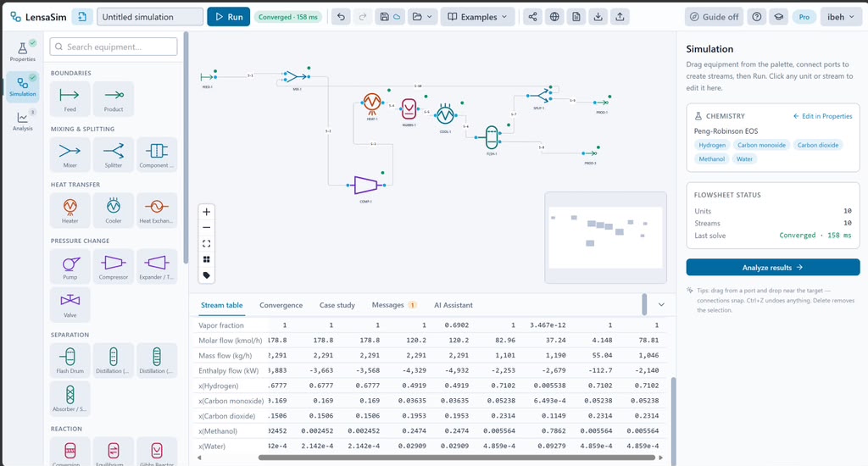Select the Absorber / Stripper palette block
Screen dimensions: 868x466
(70, 398)
